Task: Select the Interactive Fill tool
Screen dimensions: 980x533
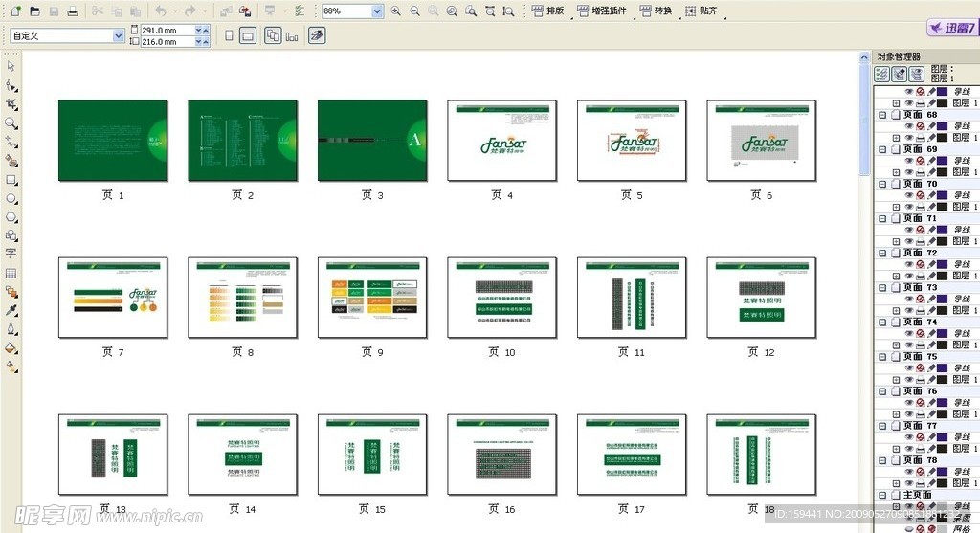Action: pyautogui.click(x=11, y=366)
